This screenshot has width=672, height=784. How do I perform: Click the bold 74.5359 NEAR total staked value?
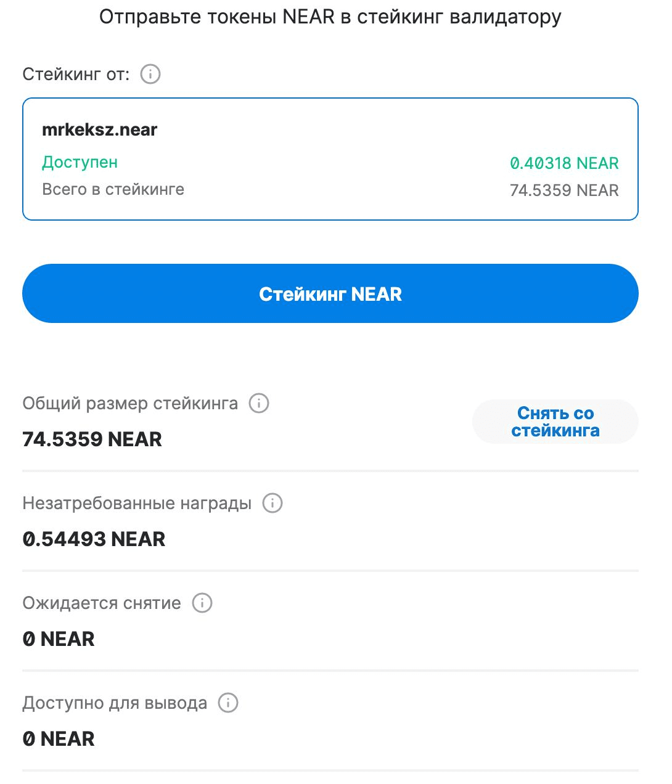click(x=92, y=439)
